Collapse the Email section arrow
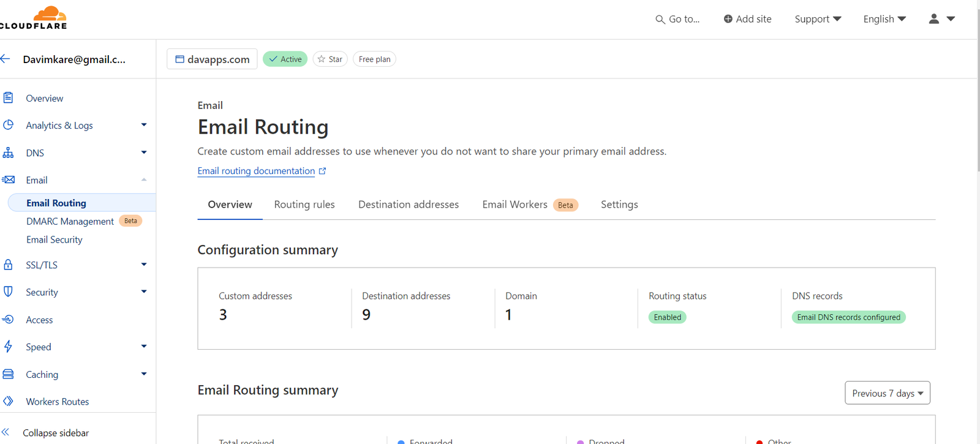Image resolution: width=980 pixels, height=444 pixels. click(144, 179)
